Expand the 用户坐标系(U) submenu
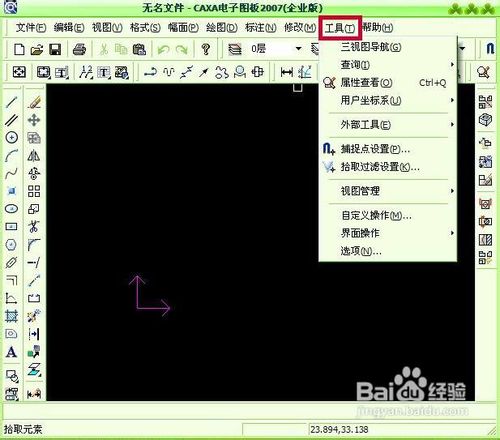The height and width of the screenshot is (440, 500). pyautogui.click(x=388, y=100)
